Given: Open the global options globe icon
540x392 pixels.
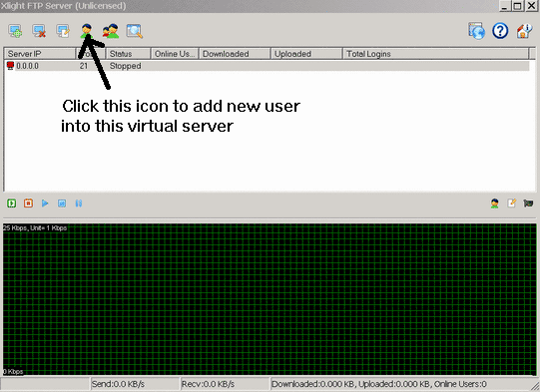Looking at the screenshot, I should point(477,31).
